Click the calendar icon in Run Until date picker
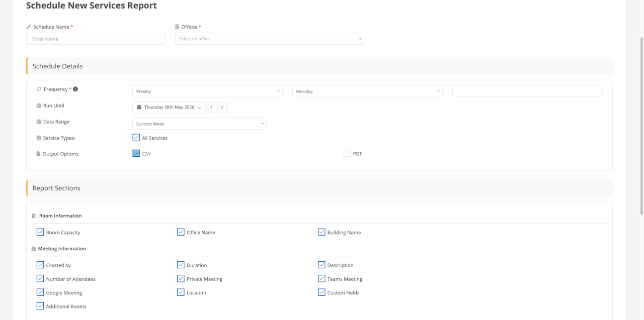Screen dimensions: 644x320 pos(139,108)
